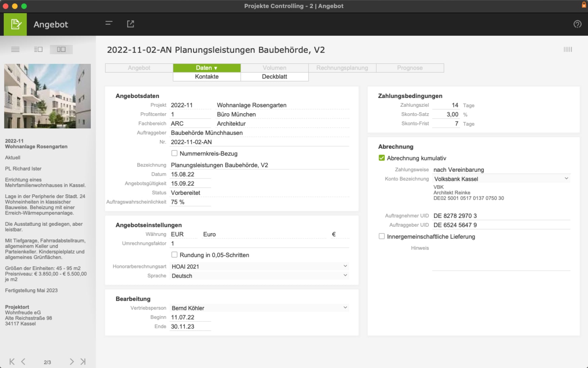Open the Rechnungsplanung tab
Image resolution: width=588 pixels, height=368 pixels.
click(342, 68)
